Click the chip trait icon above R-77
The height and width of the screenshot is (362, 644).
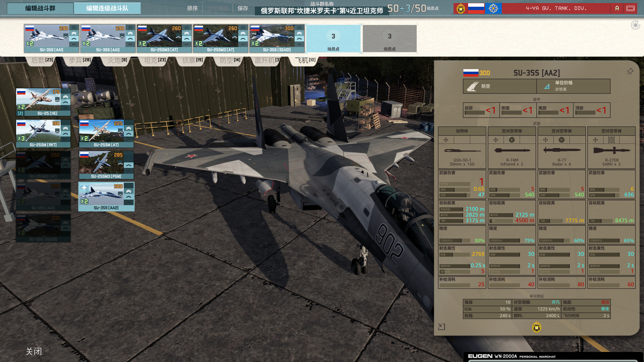tap(561, 140)
